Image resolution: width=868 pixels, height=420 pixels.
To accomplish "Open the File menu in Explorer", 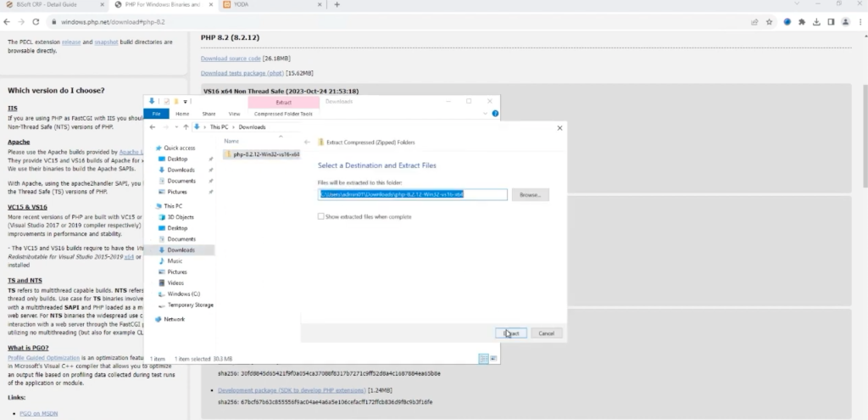I will (156, 114).
